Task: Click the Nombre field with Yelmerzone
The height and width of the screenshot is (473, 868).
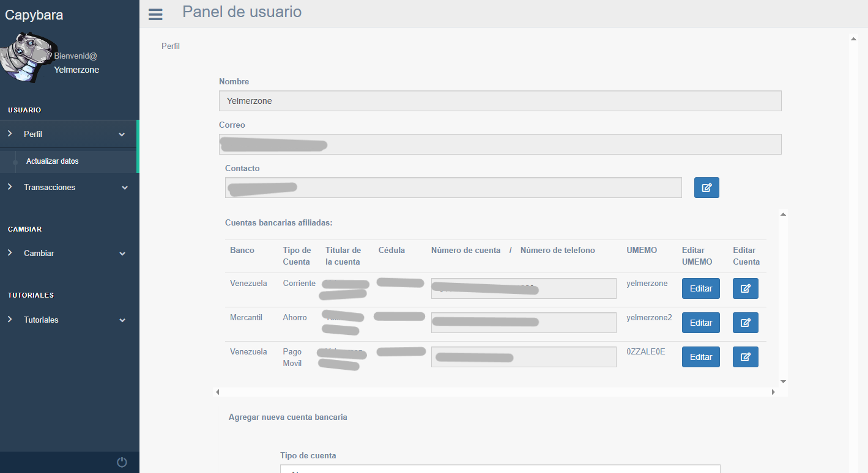Action: click(500, 101)
